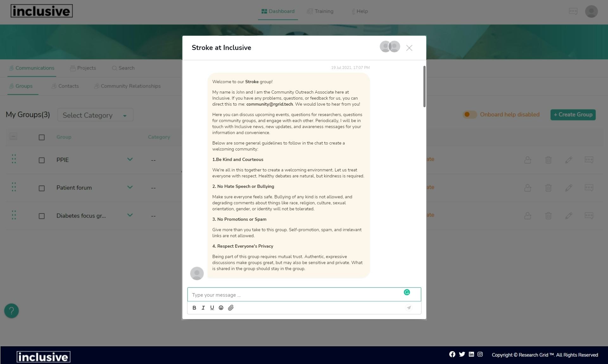The width and height of the screenshot is (608, 364).
Task: Open the Select Category dropdown
Action: click(x=95, y=115)
